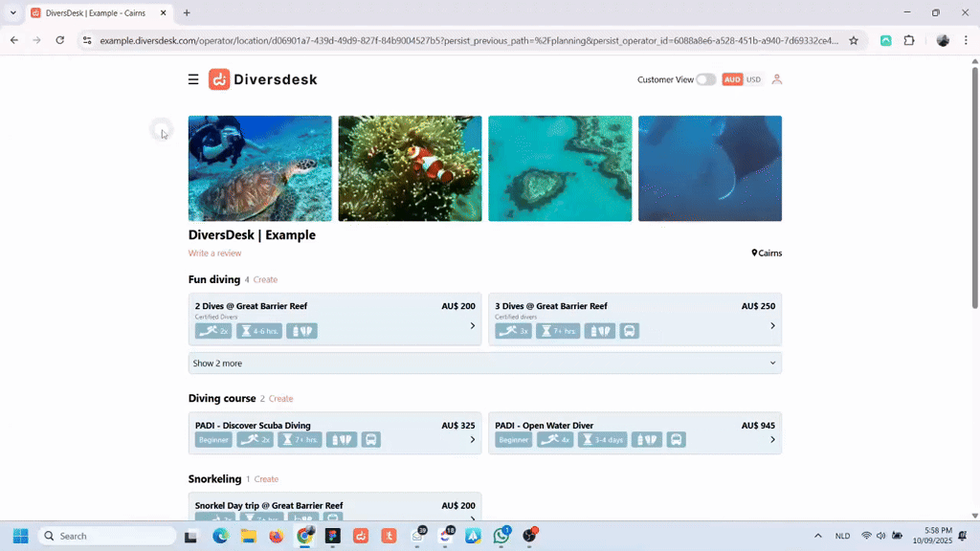Open the tab search dropdown arrow
The image size is (980, 551).
[13, 12]
